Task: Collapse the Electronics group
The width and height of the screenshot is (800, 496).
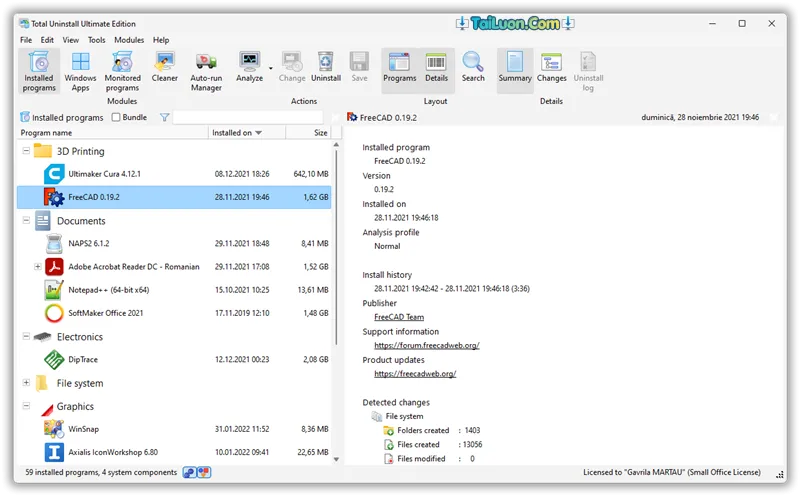Action: point(26,336)
